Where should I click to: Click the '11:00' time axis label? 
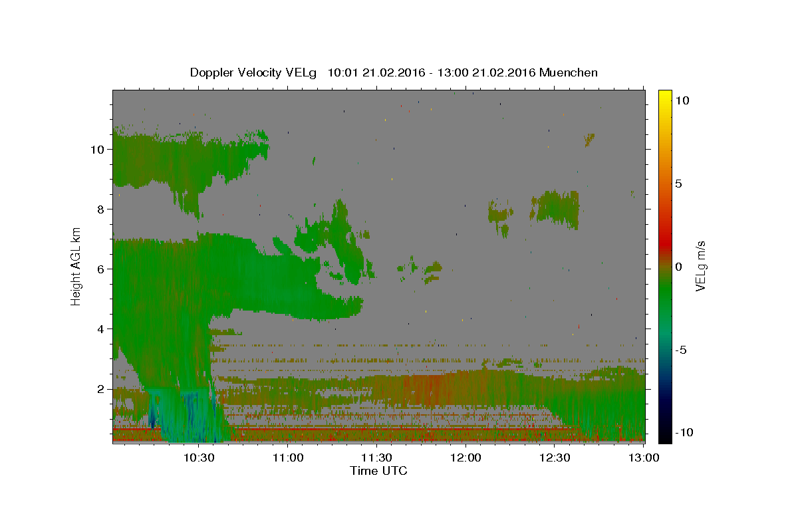[289, 458]
